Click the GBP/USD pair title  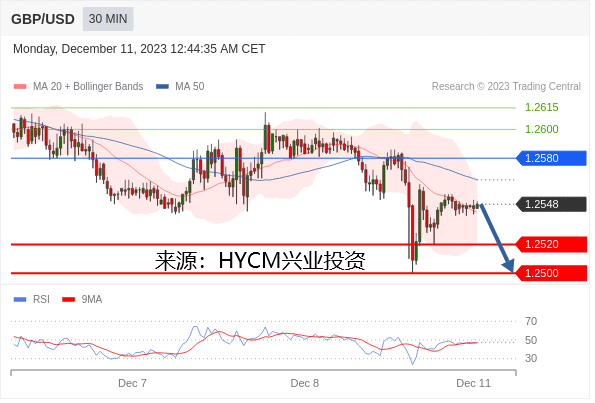point(43,19)
